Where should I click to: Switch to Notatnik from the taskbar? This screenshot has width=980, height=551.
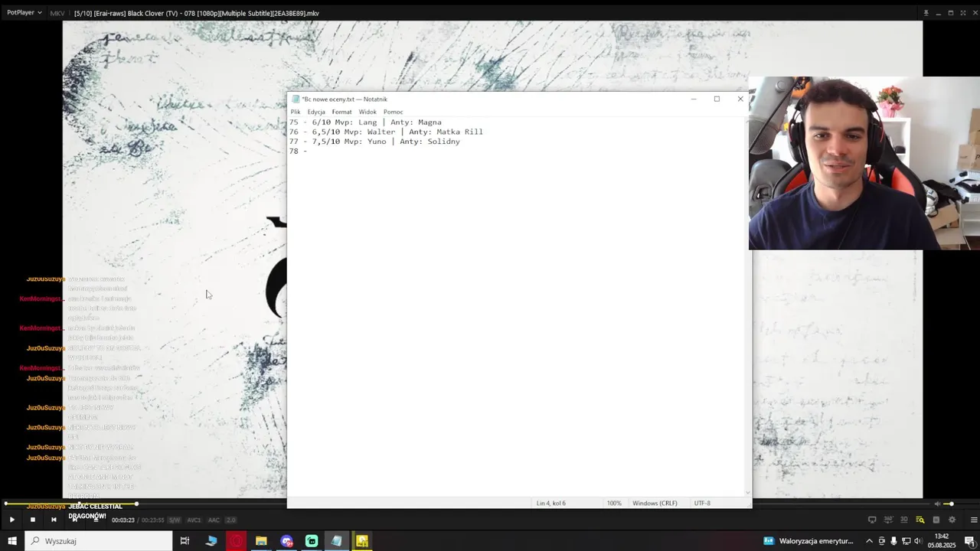click(x=336, y=541)
